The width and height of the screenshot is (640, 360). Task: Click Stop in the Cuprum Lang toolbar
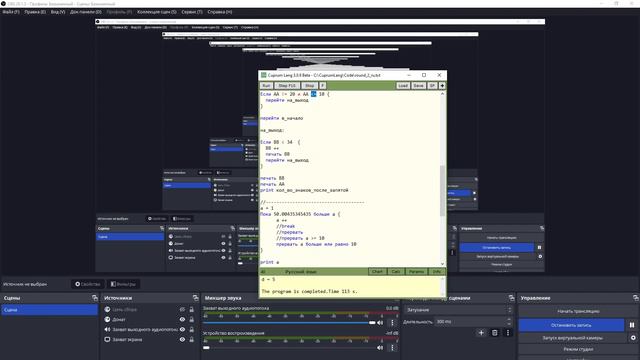pyautogui.click(x=309, y=86)
